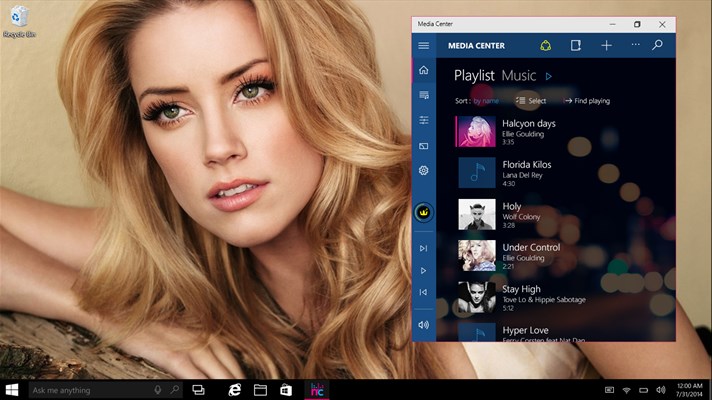Open the more options ellipsis
The width and height of the screenshot is (712, 400).
pyautogui.click(x=635, y=44)
